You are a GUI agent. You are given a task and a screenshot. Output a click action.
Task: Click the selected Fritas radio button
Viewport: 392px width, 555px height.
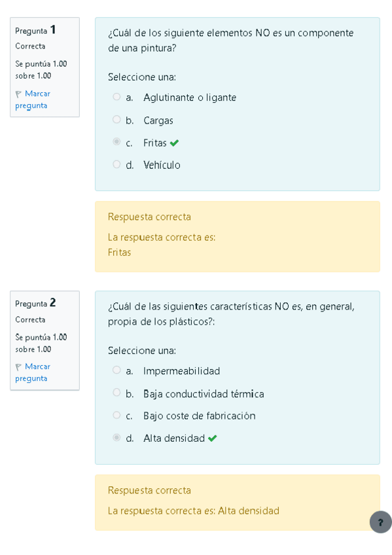tap(116, 142)
